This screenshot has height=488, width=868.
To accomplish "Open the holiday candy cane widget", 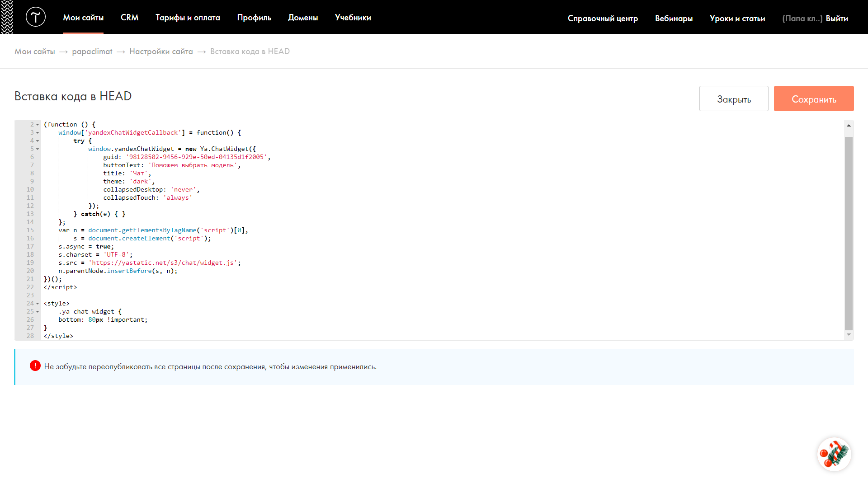I will pyautogui.click(x=834, y=454).
